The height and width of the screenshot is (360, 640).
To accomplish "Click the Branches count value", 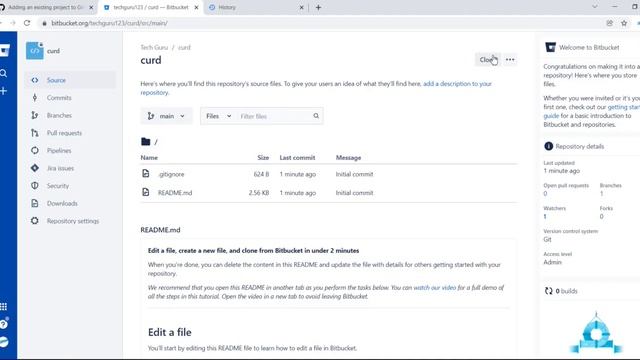I will (601, 193).
